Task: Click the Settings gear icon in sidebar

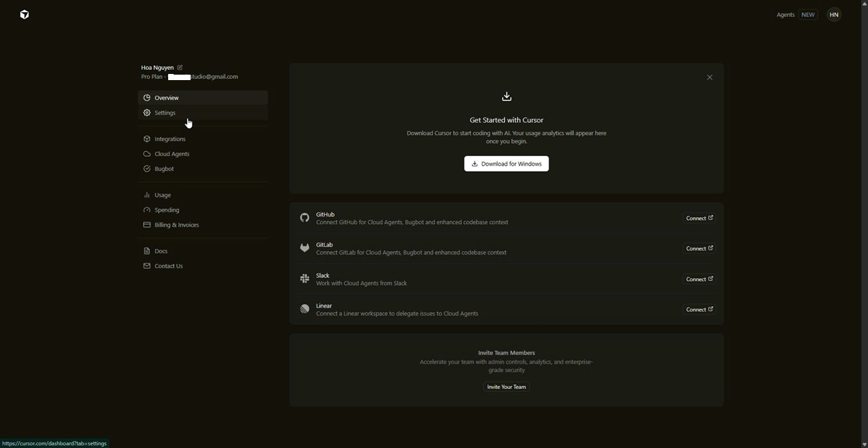Action: 146,113
